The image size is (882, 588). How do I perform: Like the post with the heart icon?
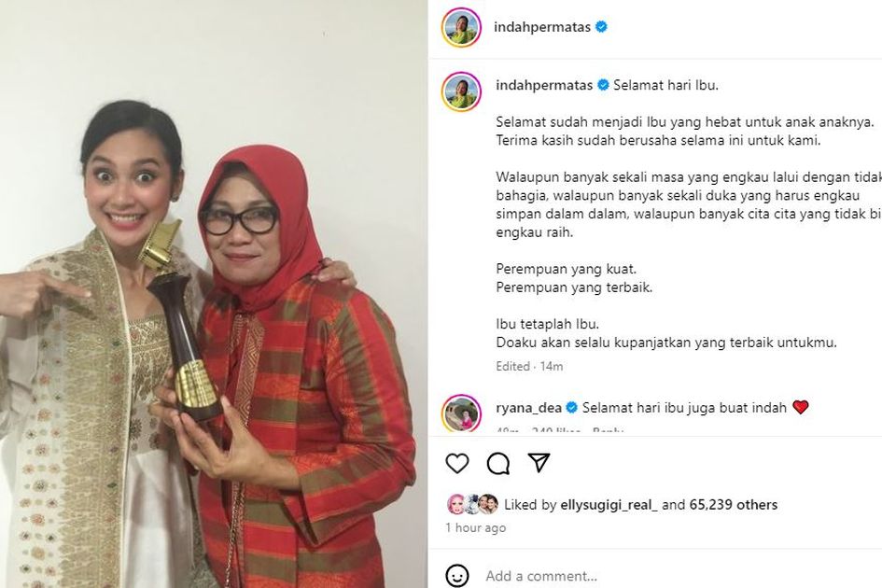(x=457, y=464)
